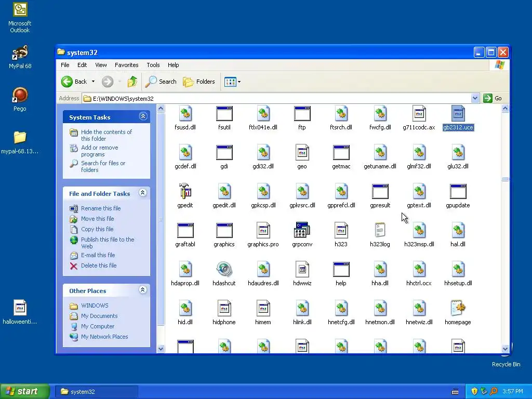Click E-mail this file
532x399 pixels.
[98, 255]
